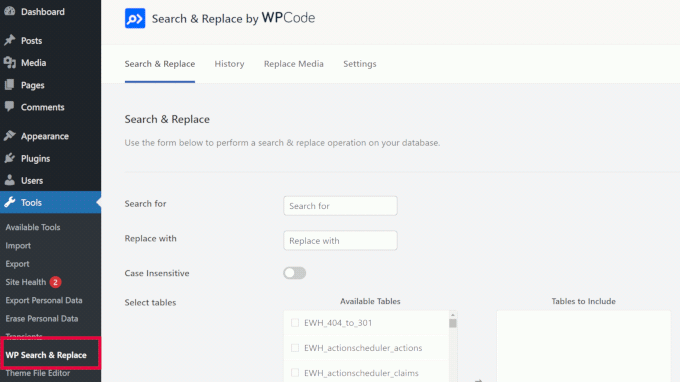Click the Available Tables scroll up arrow
Image resolution: width=680 pixels, height=382 pixels.
[x=453, y=315]
